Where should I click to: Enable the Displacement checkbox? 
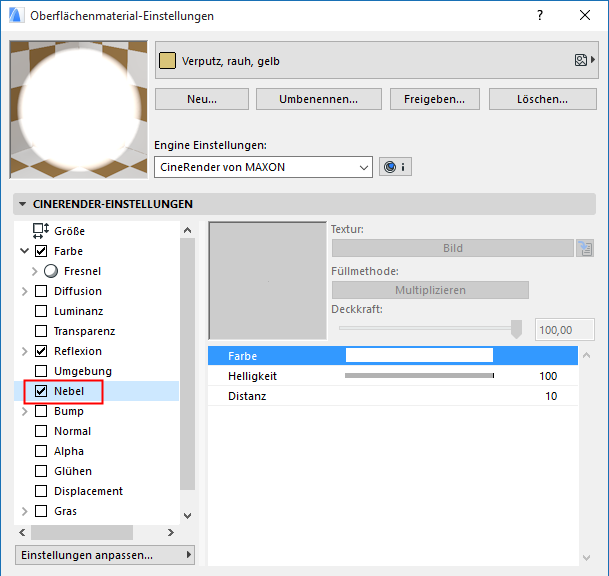click(x=41, y=491)
